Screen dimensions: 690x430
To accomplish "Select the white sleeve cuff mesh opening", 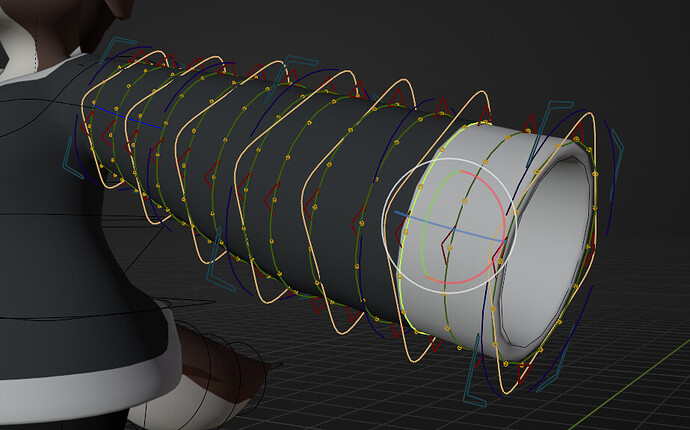I will point(546,253).
